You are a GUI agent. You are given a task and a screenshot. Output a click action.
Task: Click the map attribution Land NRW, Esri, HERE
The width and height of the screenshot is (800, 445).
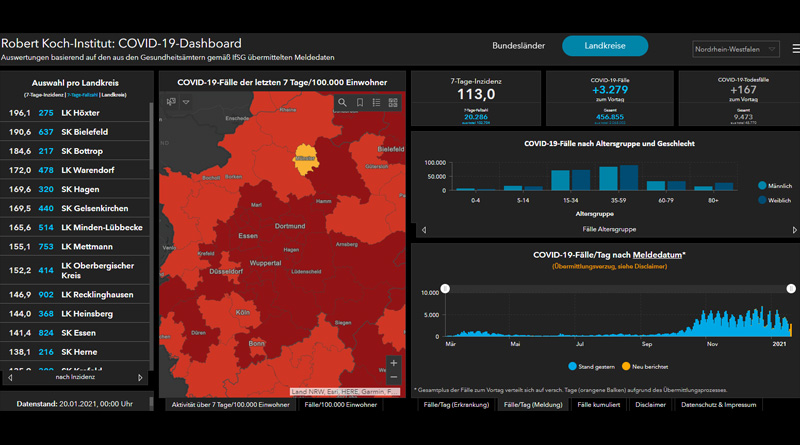(x=344, y=392)
